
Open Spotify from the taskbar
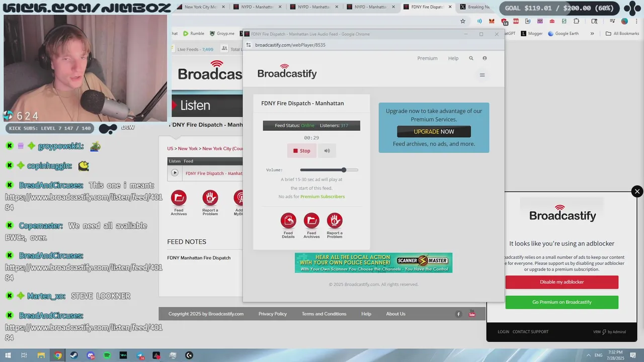click(107, 355)
